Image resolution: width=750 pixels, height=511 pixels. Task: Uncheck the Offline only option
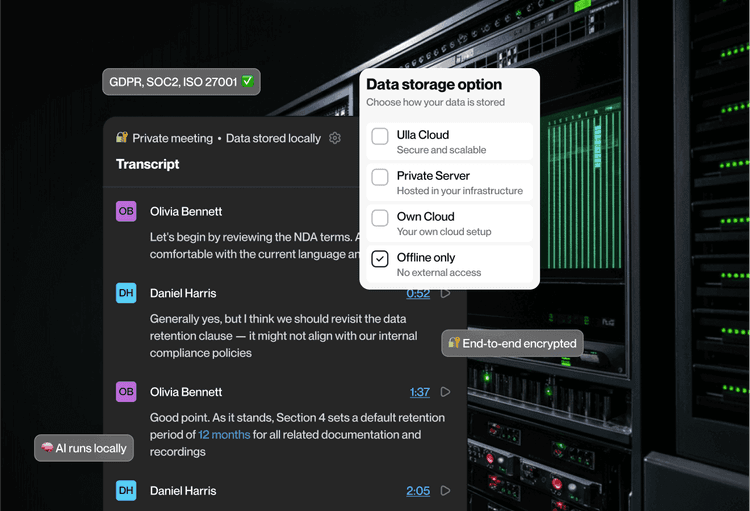click(x=380, y=259)
